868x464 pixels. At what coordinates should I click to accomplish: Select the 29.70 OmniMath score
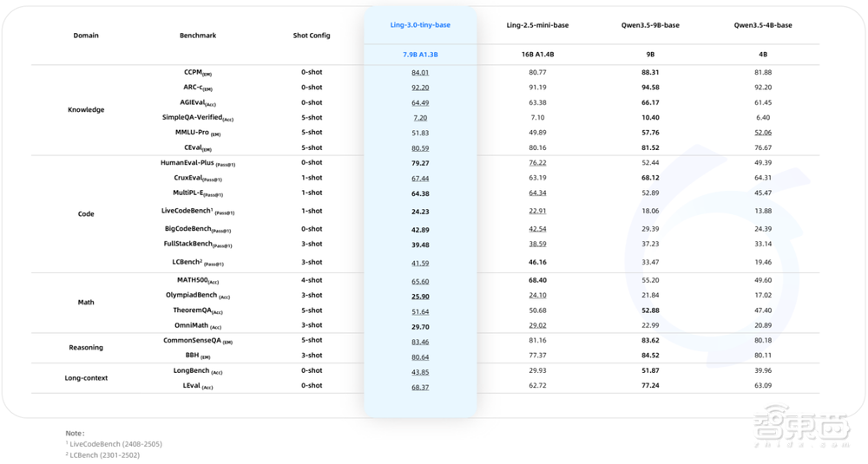[x=420, y=327]
